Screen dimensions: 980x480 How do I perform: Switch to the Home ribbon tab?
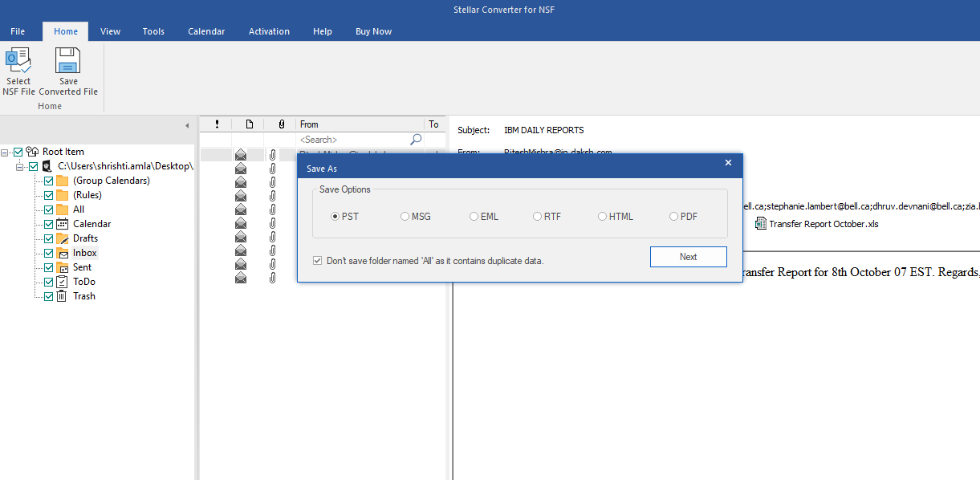coord(66,31)
